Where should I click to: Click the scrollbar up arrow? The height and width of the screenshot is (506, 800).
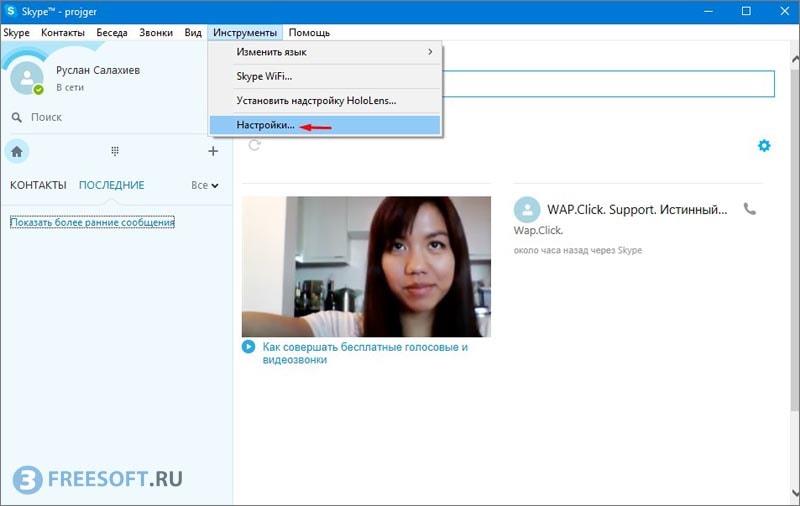795,59
